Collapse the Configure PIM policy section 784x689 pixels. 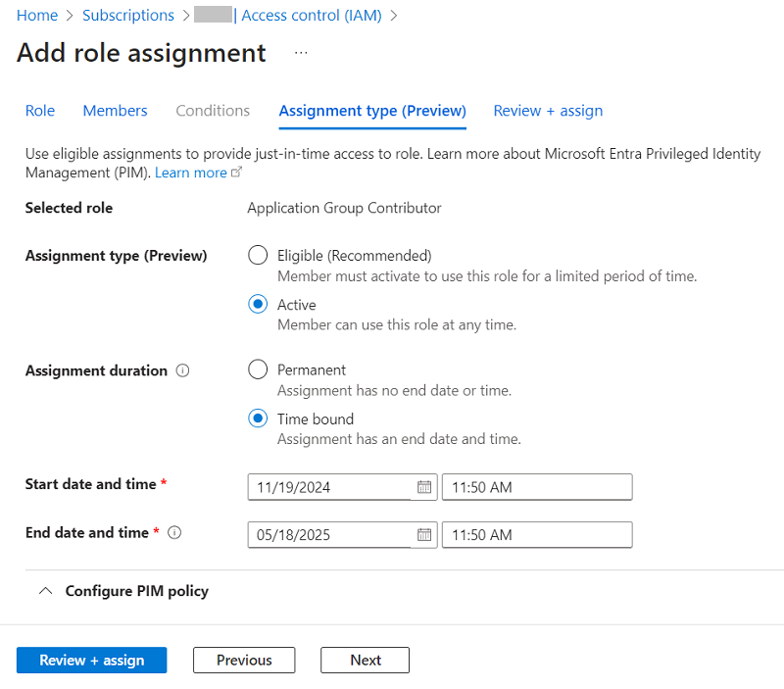pos(45,591)
